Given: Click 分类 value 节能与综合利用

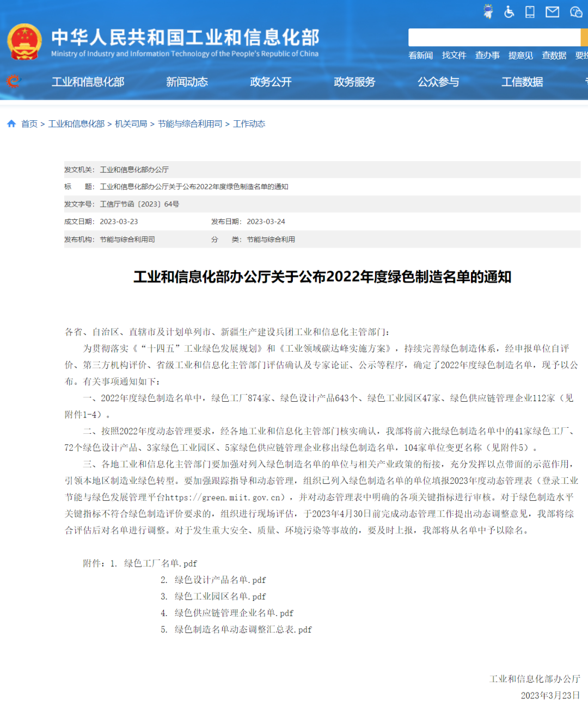Looking at the screenshot, I should [x=271, y=240].
